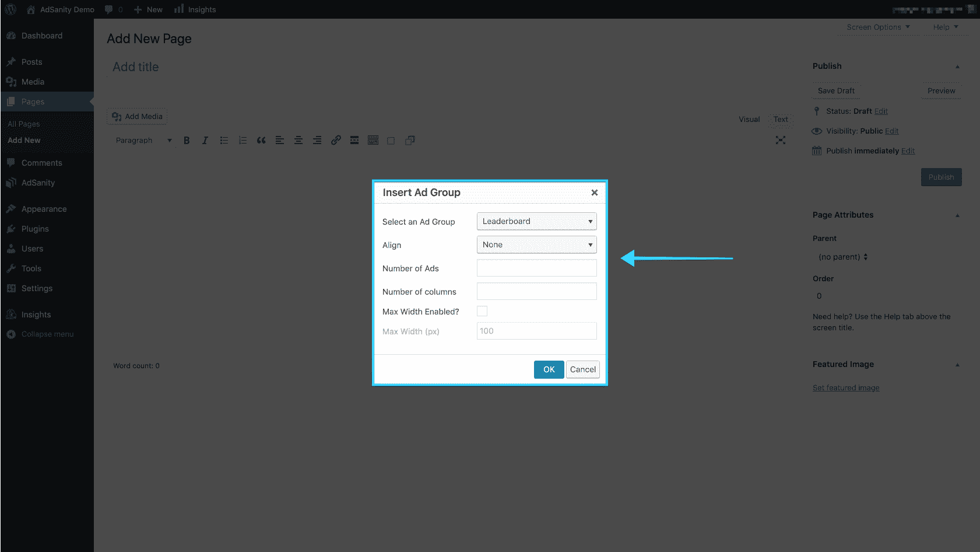Open Pages menu item
The image size is (980, 552).
tap(47, 102)
